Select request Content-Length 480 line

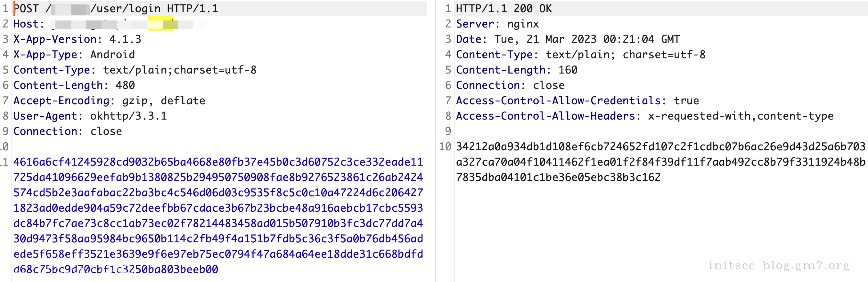(x=74, y=85)
